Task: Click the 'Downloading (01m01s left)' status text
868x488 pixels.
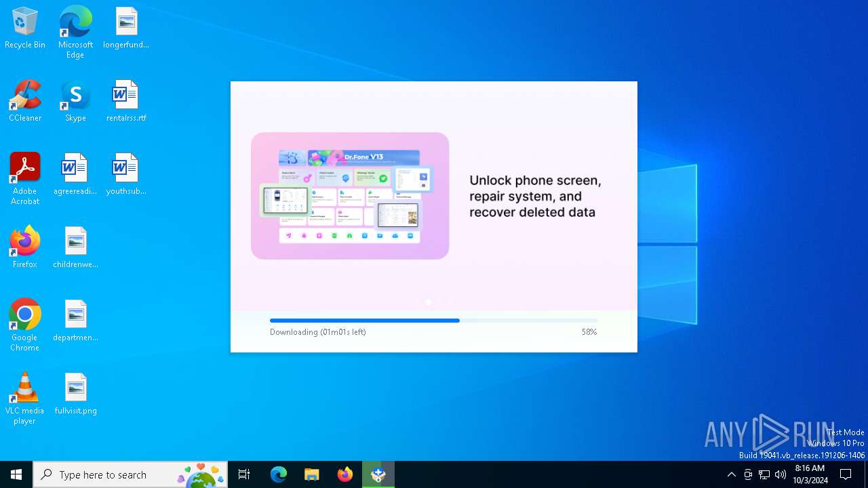Action: [318, 332]
